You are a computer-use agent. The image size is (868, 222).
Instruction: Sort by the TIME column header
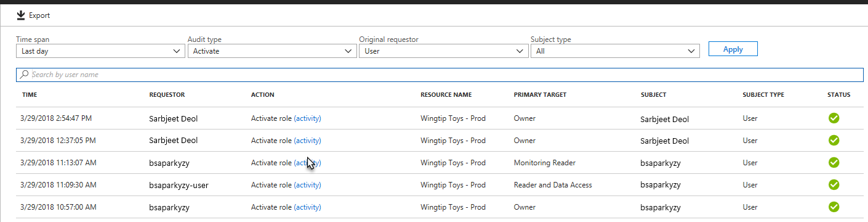coord(30,95)
